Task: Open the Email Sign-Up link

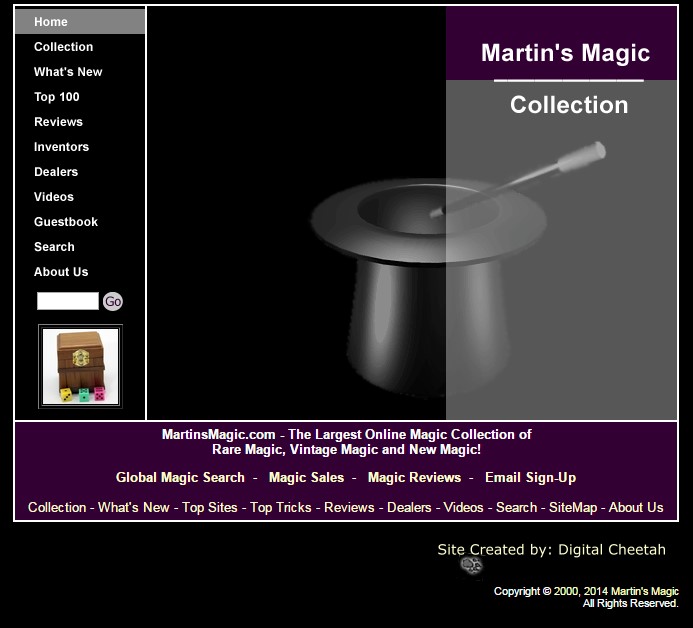Action: point(530,477)
